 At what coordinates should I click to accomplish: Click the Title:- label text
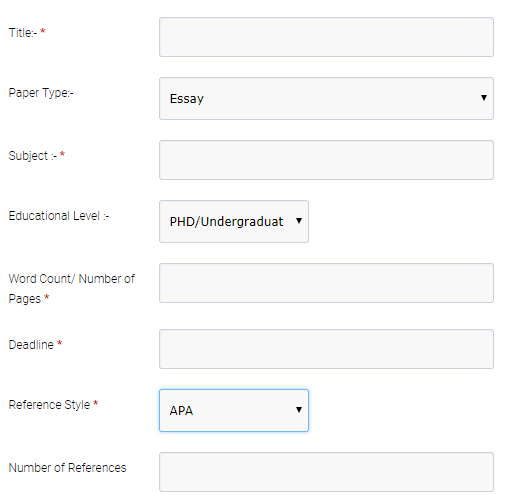[x=23, y=33]
